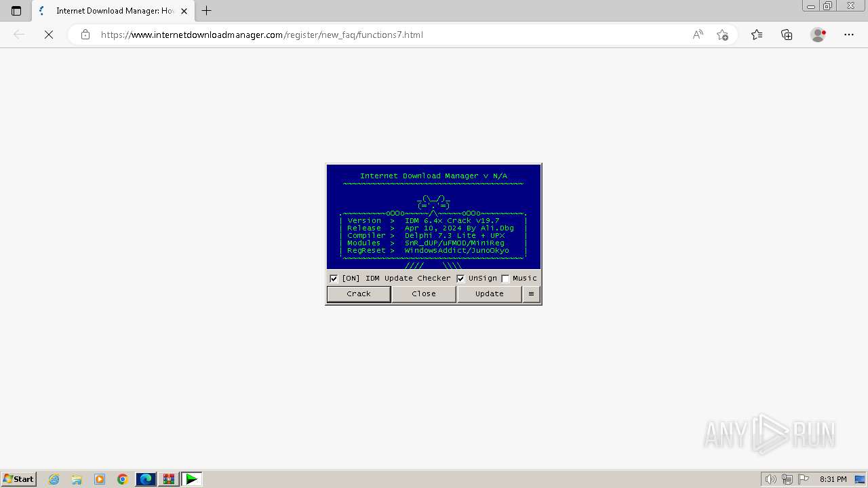Open Edge tab actions menu icon

16,11
